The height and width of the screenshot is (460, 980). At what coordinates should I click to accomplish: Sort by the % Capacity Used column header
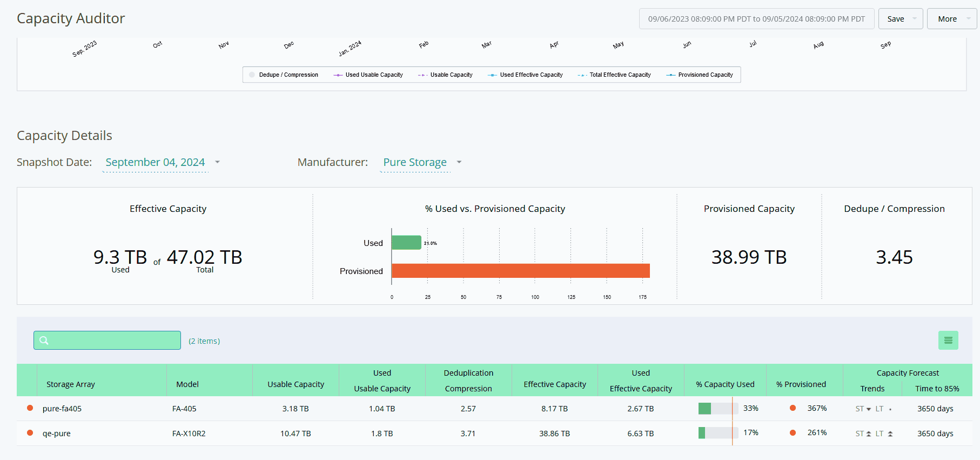point(725,384)
